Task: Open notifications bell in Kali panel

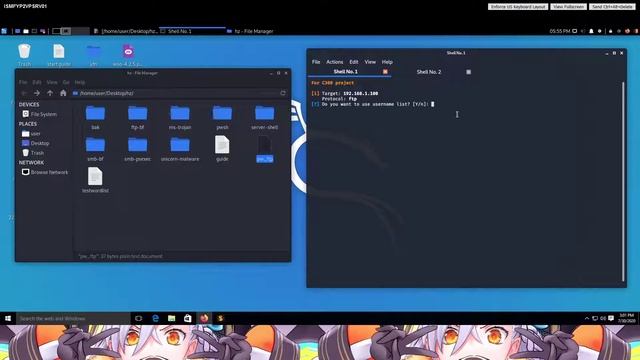Action: click(x=591, y=31)
